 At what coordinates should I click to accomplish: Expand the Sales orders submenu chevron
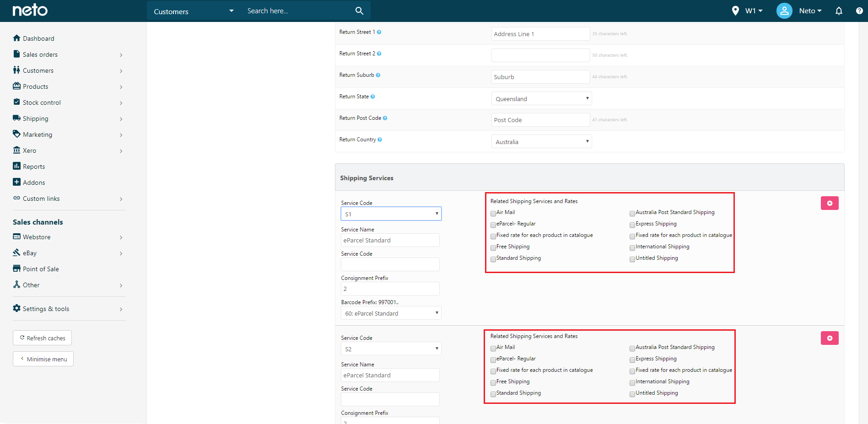click(121, 55)
